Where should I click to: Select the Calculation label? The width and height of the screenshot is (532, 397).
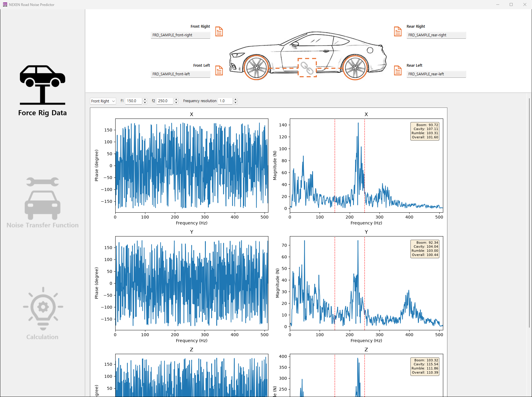pos(43,337)
